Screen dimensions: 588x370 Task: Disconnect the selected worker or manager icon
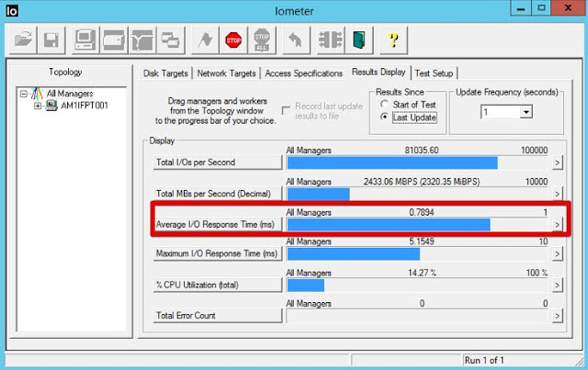click(x=331, y=39)
